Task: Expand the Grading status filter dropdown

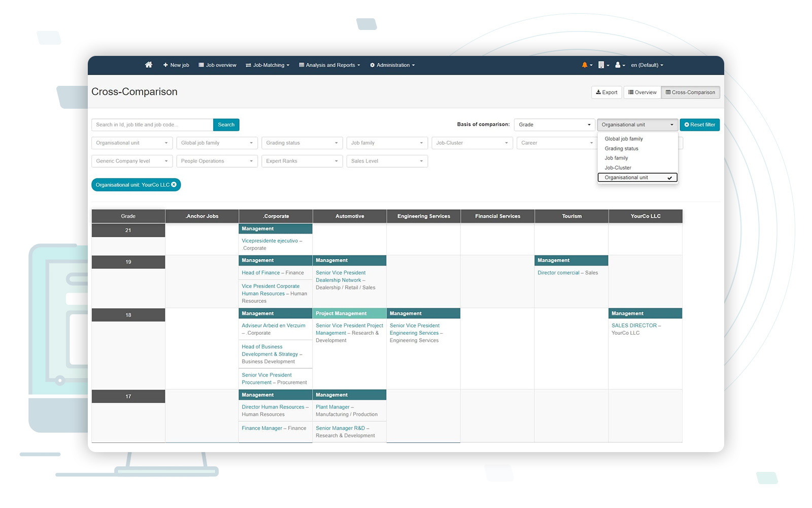Action: [302, 143]
